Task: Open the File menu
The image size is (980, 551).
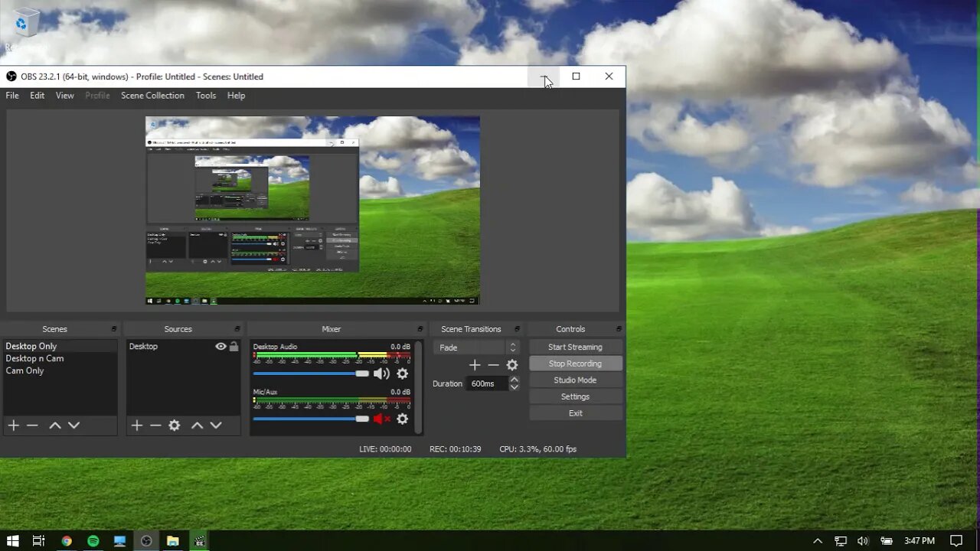Action: pyautogui.click(x=12, y=96)
